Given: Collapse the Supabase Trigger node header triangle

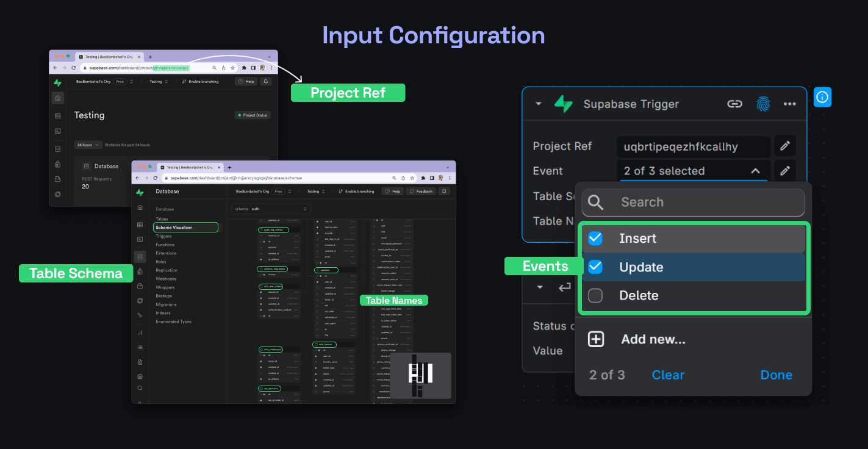Looking at the screenshot, I should click(537, 104).
